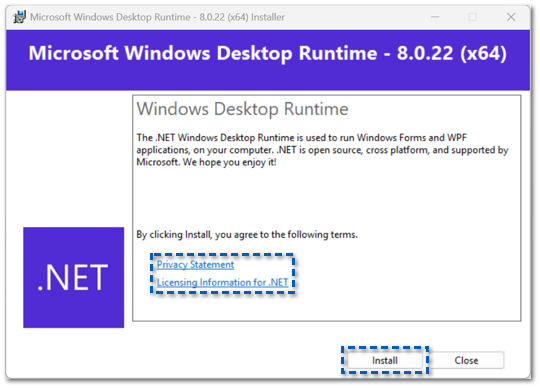540x388 pixels.
Task: Open the Privacy Statement link
Action: click(195, 264)
